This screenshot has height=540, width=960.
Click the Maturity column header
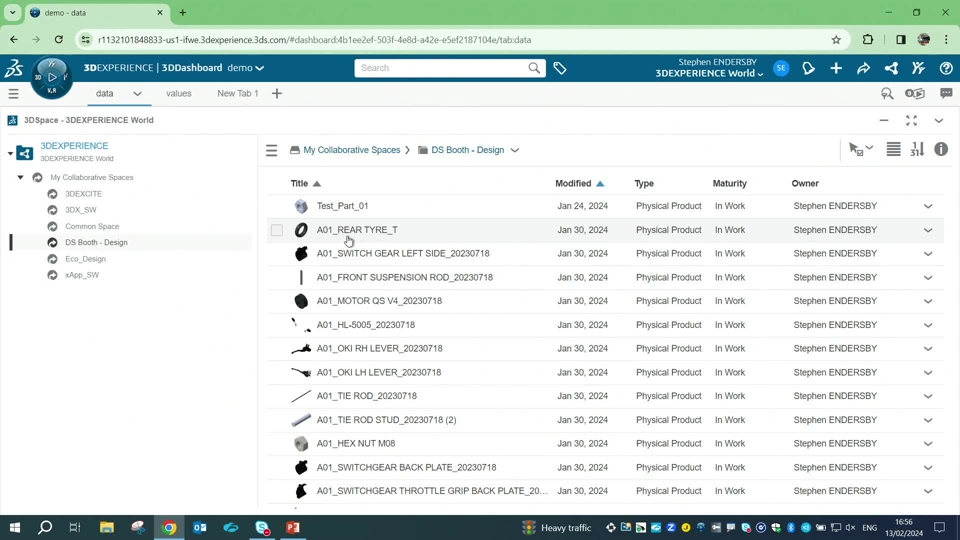[x=729, y=184]
